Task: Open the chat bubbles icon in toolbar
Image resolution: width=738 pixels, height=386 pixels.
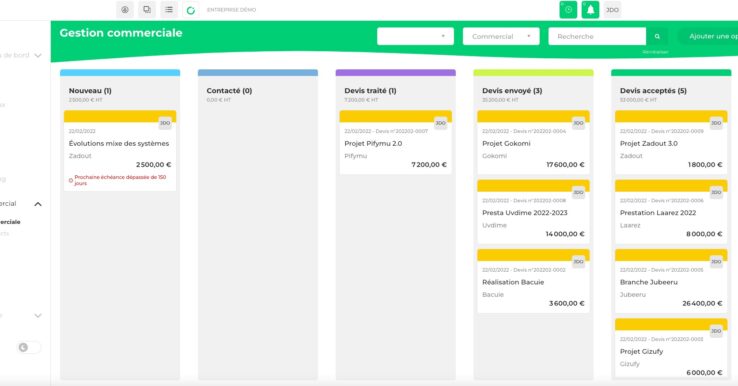Action: pos(147,9)
